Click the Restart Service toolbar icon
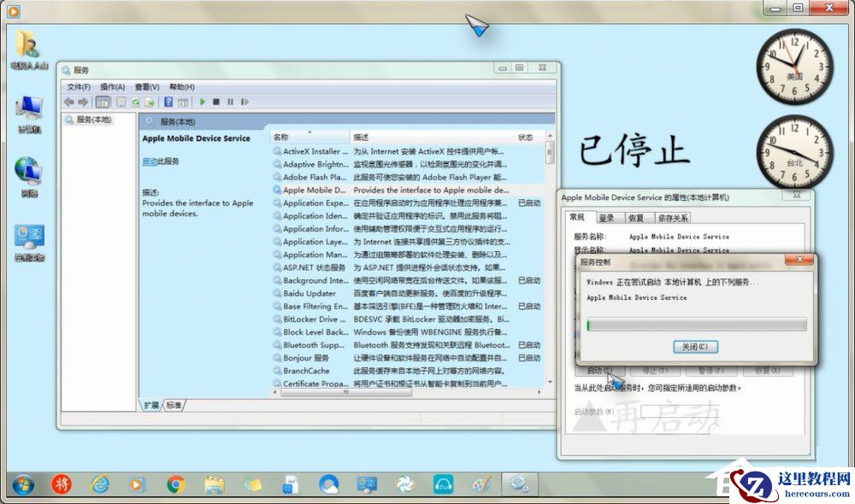Screen dimensions: 855x504 [245, 102]
